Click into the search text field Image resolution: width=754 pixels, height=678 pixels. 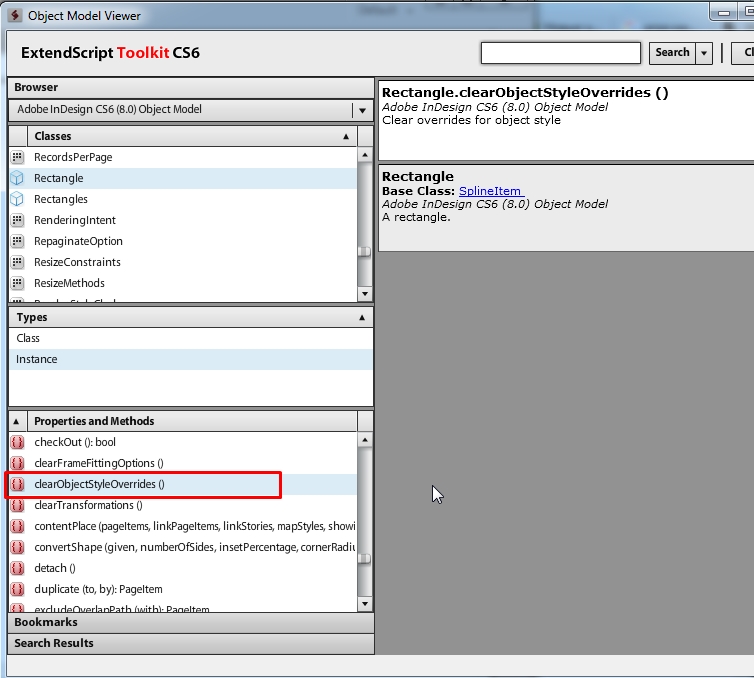[561, 53]
